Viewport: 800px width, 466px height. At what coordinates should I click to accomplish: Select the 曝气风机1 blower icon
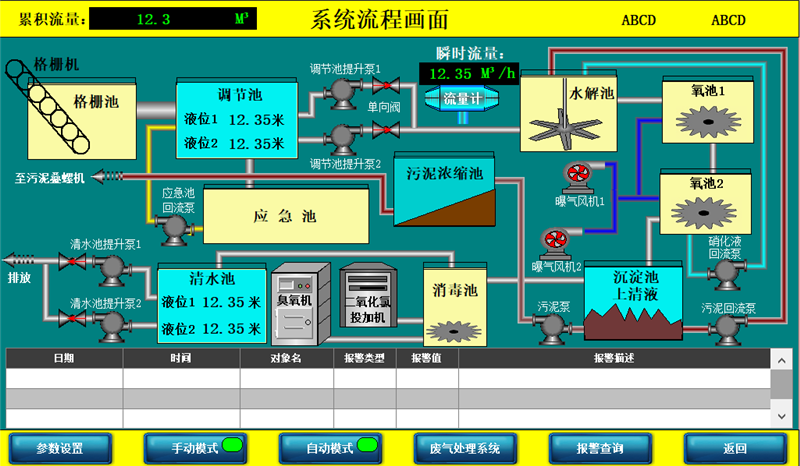click(577, 175)
